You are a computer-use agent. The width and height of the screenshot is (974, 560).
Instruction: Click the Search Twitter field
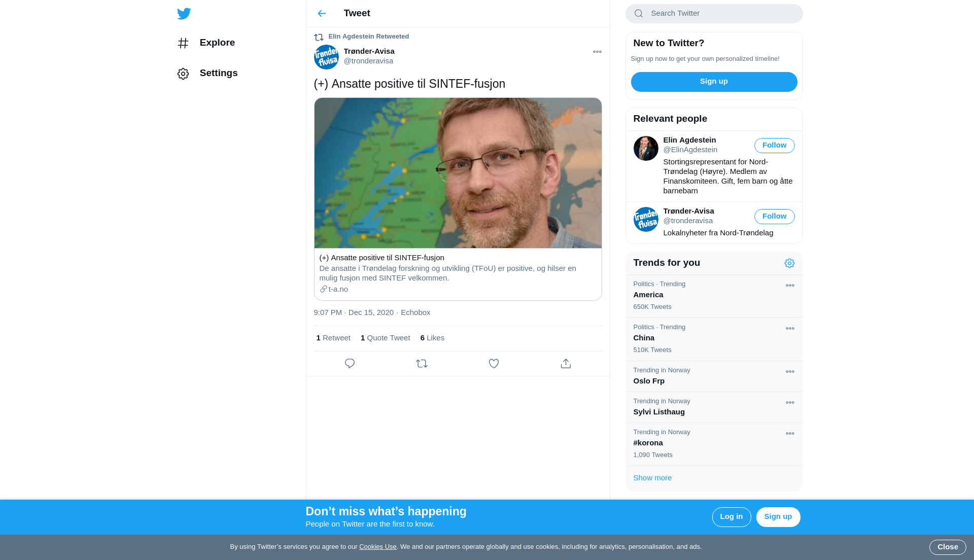(714, 14)
